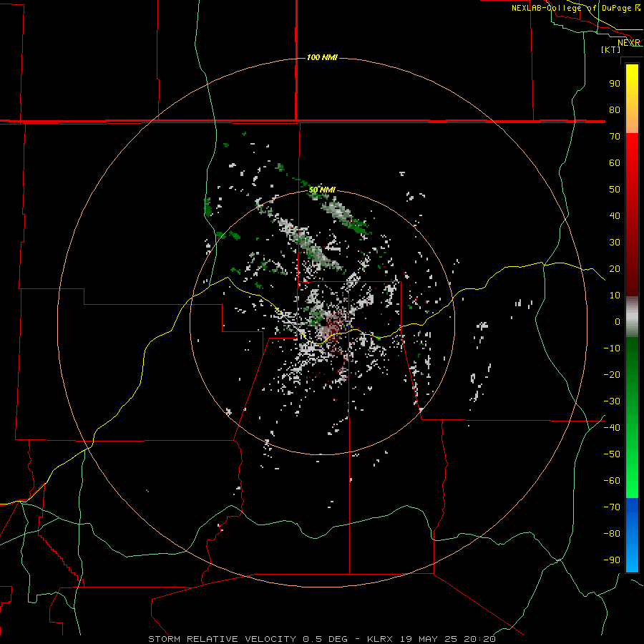This screenshot has width=644, height=644.
Task: Select the NEXLAB-College of DuPage header text
Action: [576, 8]
